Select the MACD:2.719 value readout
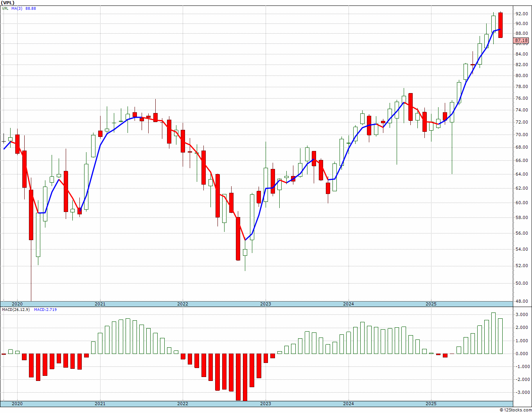 point(45,309)
